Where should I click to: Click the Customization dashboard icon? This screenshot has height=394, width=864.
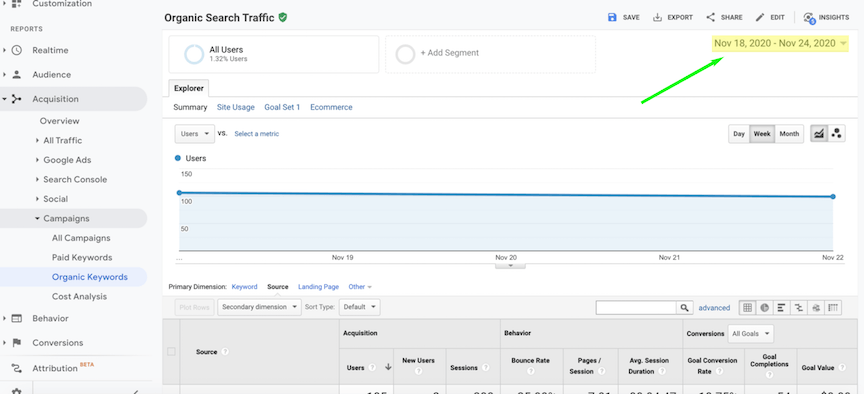coord(16,3)
